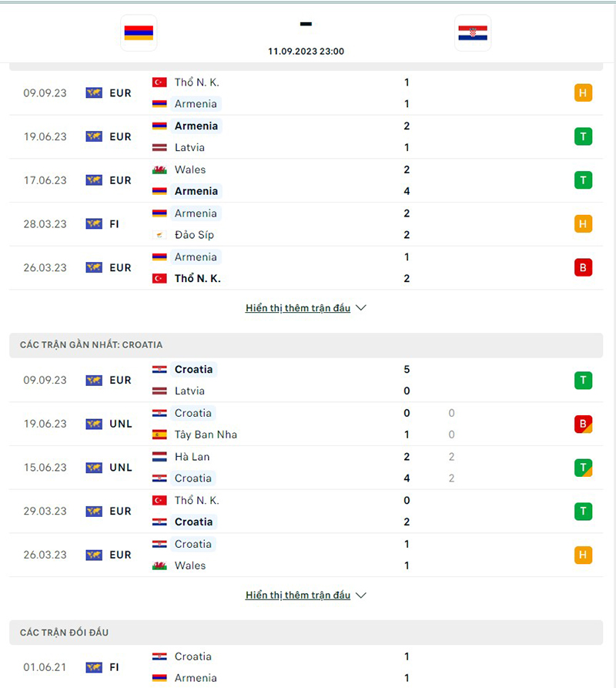Click the Latvia flag next to Croatia's 5-0 win

pyautogui.click(x=159, y=391)
